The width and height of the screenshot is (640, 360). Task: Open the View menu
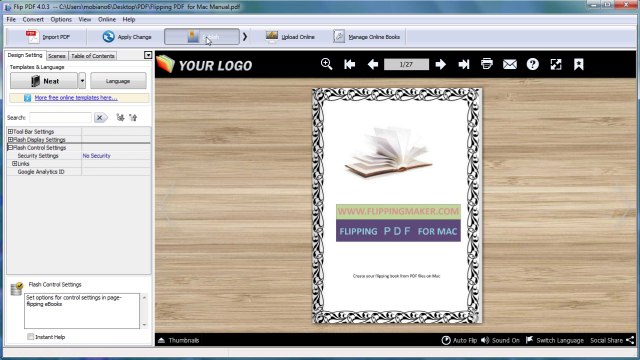84,19
